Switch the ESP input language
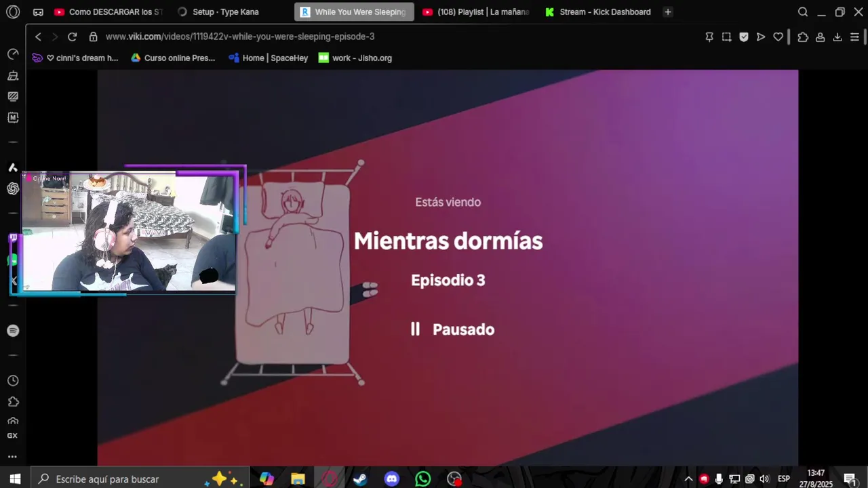 pos(784,479)
